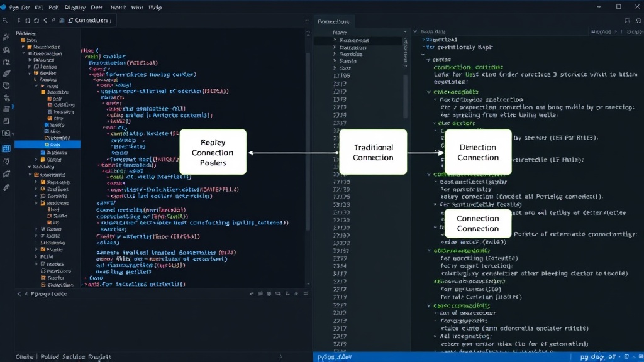
Task: Click the headset icon at far top-right of panel
Action: click(638, 21)
